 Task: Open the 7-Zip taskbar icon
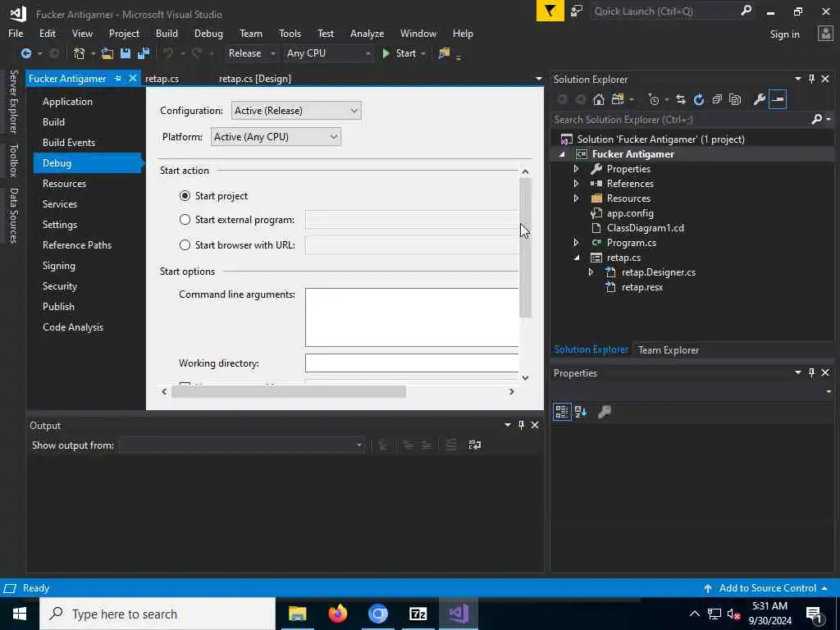[x=418, y=614]
